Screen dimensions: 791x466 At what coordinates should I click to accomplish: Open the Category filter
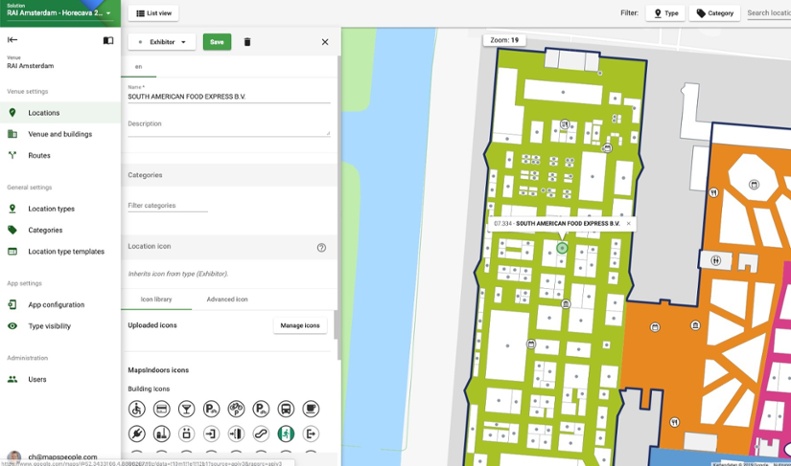click(714, 13)
